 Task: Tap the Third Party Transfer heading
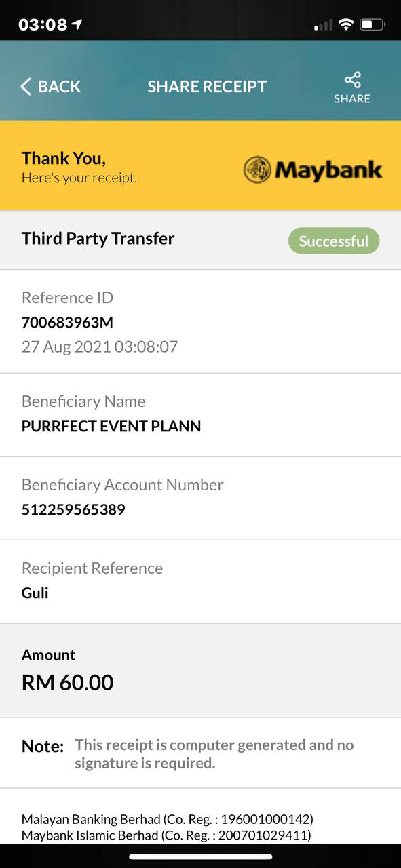(x=98, y=239)
